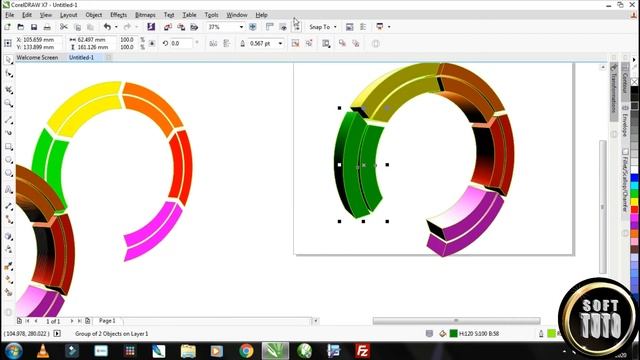The height and width of the screenshot is (360, 640).
Task: Open the Layout menu
Action: pyautogui.click(x=68, y=15)
